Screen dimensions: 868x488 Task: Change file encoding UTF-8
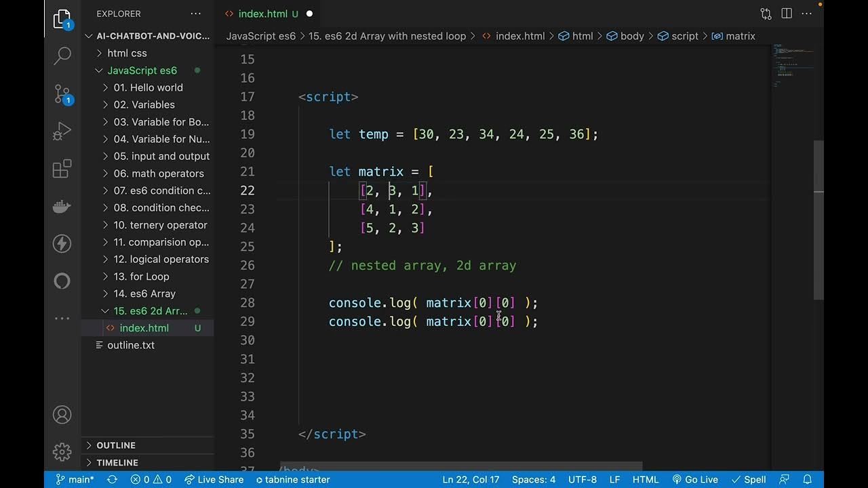(583, 479)
